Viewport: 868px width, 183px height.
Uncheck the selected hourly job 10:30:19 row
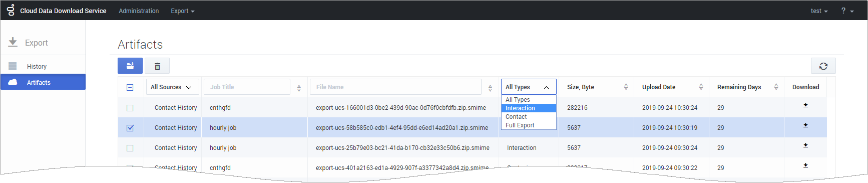130,128
